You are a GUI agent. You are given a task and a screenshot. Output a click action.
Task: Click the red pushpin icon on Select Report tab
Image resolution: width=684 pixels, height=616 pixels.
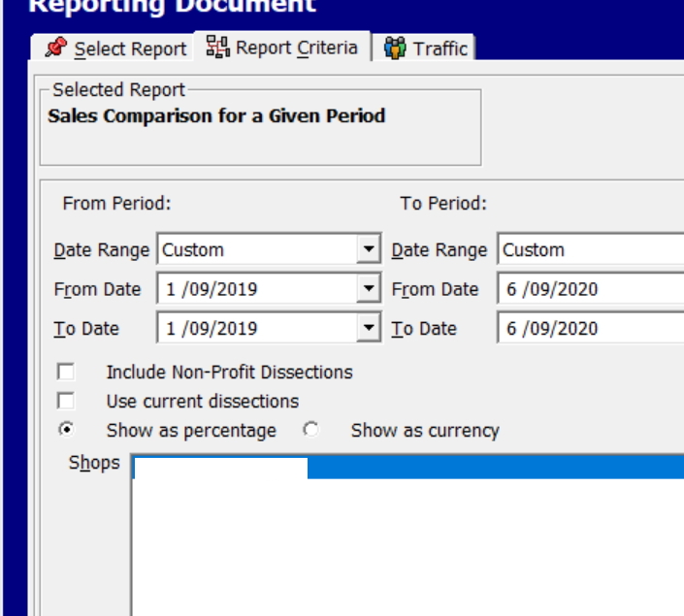point(56,48)
